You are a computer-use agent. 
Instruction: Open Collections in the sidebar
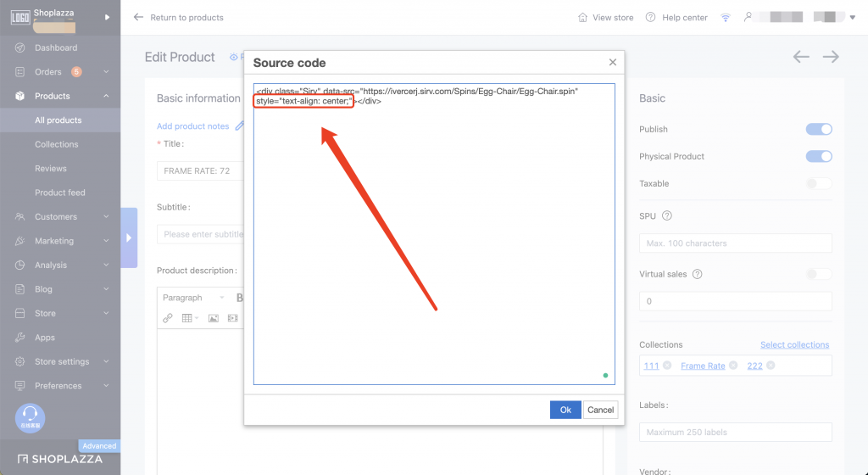pos(56,144)
